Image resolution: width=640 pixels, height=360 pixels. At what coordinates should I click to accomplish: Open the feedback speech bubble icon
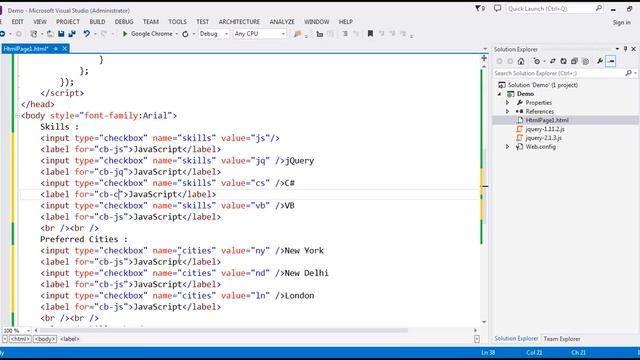pos(497,8)
